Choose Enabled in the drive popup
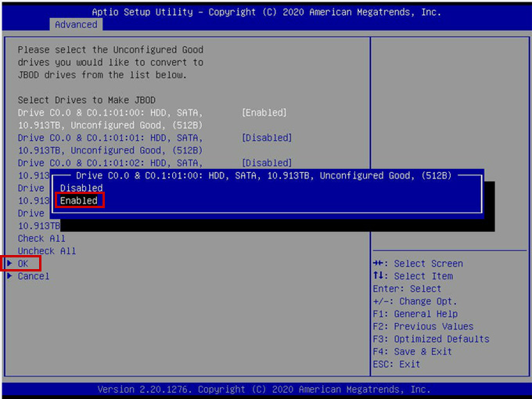 click(79, 200)
